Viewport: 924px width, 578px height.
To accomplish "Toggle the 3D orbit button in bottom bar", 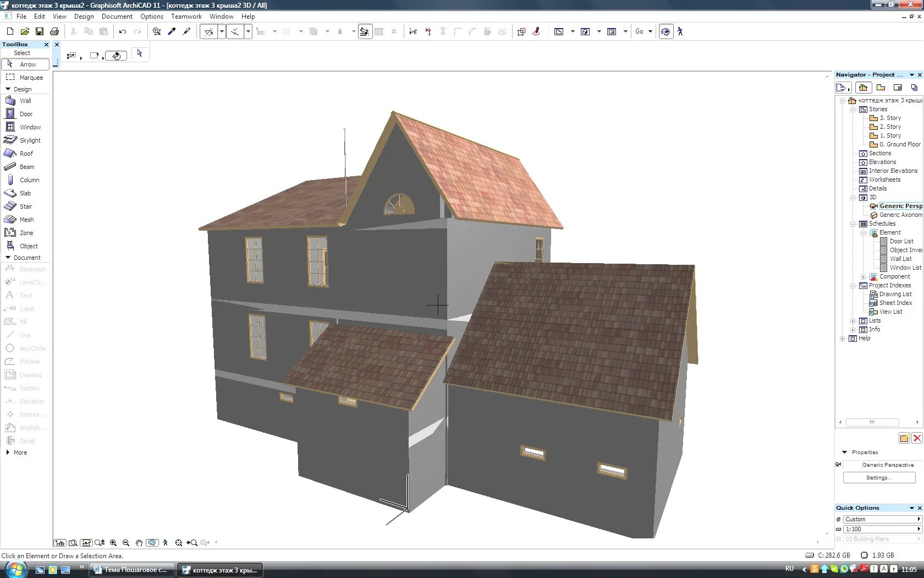I will click(x=152, y=543).
